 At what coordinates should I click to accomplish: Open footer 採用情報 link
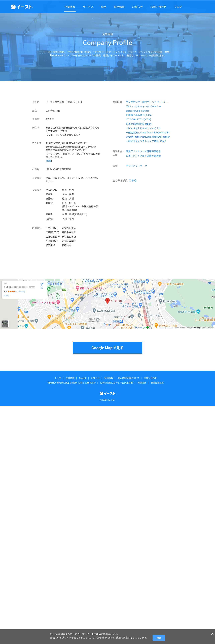109,378
